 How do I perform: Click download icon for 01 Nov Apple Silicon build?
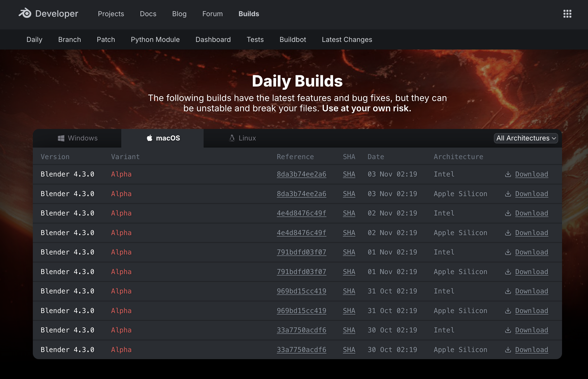coord(508,272)
